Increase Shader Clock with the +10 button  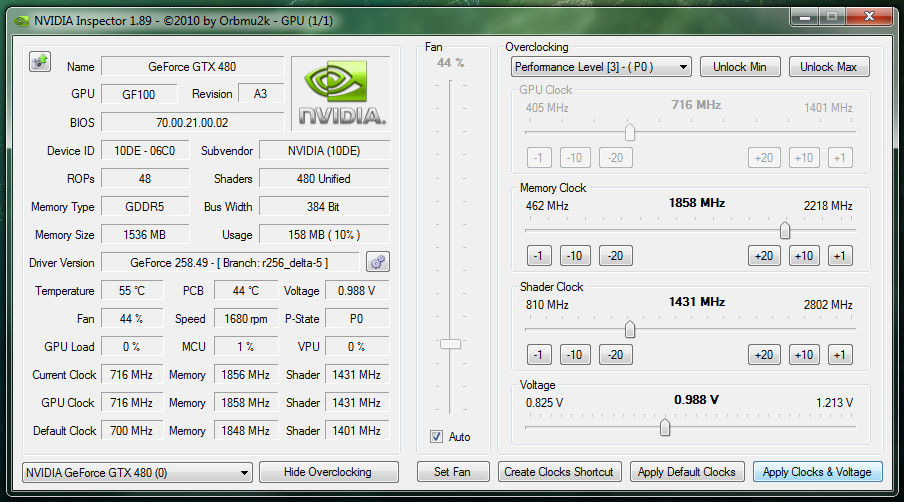(x=804, y=355)
